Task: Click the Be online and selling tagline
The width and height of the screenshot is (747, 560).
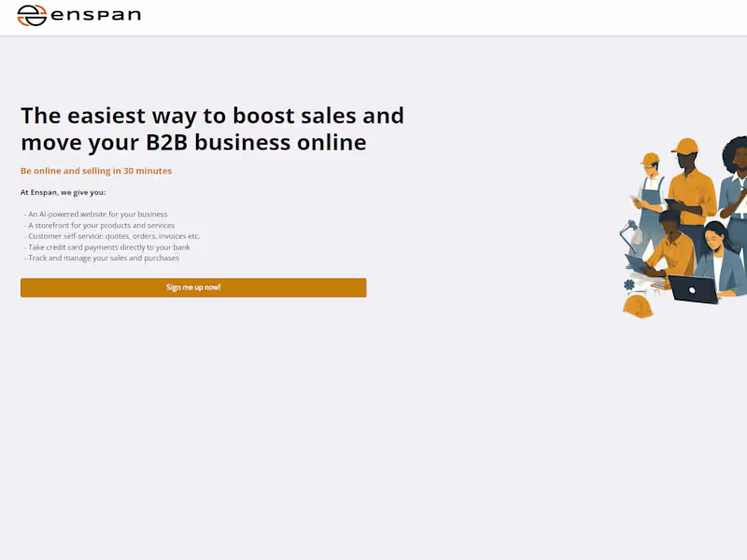Action: point(96,171)
